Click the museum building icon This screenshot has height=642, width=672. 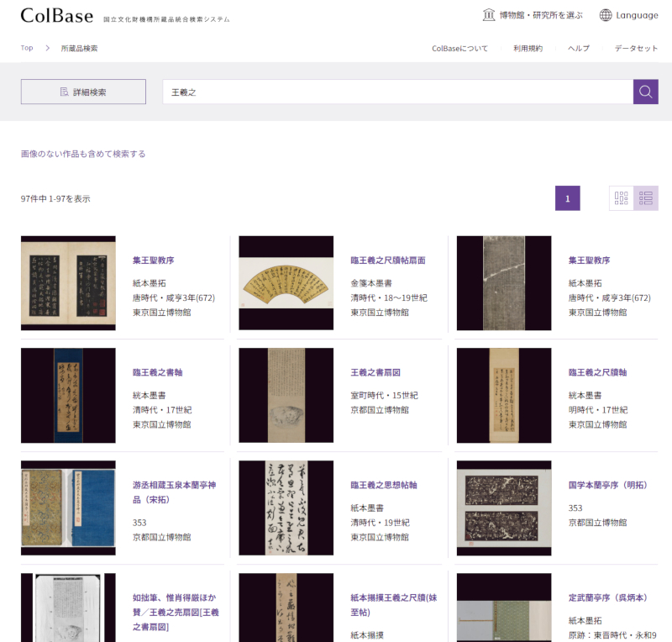489,15
